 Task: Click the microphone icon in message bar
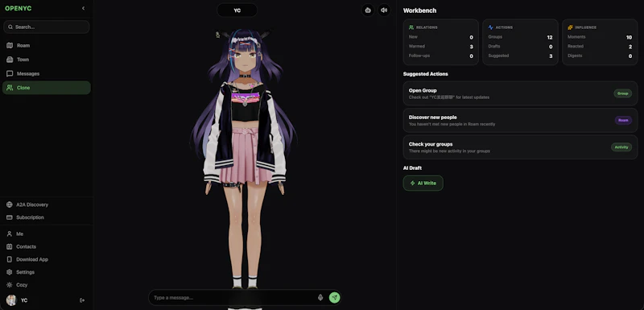click(320, 298)
